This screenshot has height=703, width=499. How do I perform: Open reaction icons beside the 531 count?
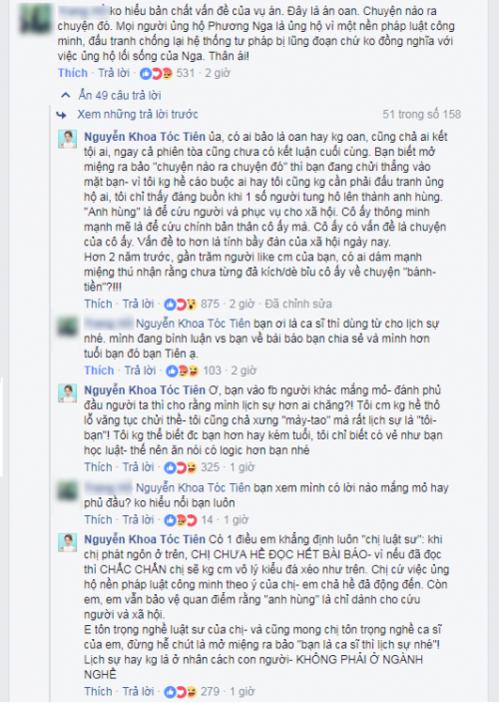pos(156,73)
